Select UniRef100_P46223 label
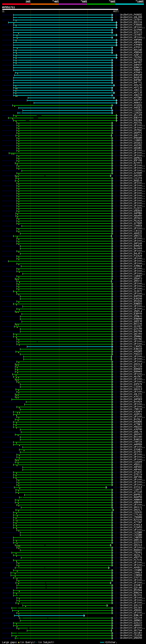The width and height of the screenshot is (146, 644). [131, 354]
